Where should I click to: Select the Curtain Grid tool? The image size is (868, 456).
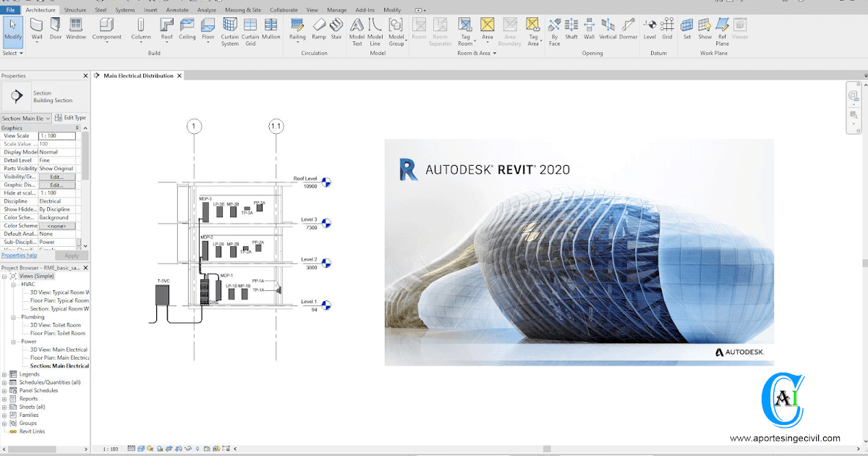click(250, 31)
